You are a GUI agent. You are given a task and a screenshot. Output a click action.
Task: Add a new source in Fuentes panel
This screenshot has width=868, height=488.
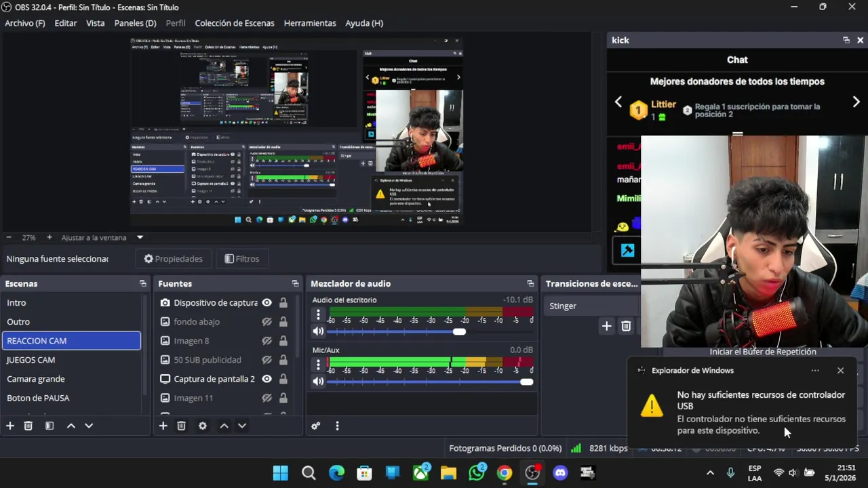[163, 426]
